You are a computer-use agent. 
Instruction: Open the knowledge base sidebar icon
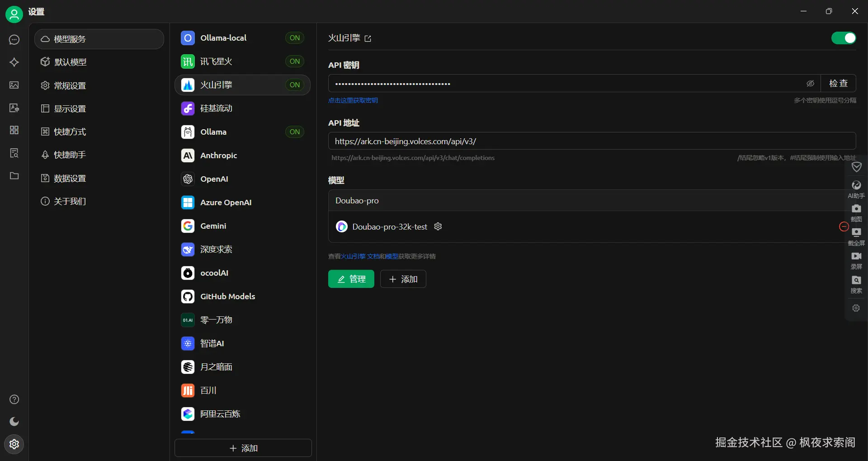click(x=14, y=153)
